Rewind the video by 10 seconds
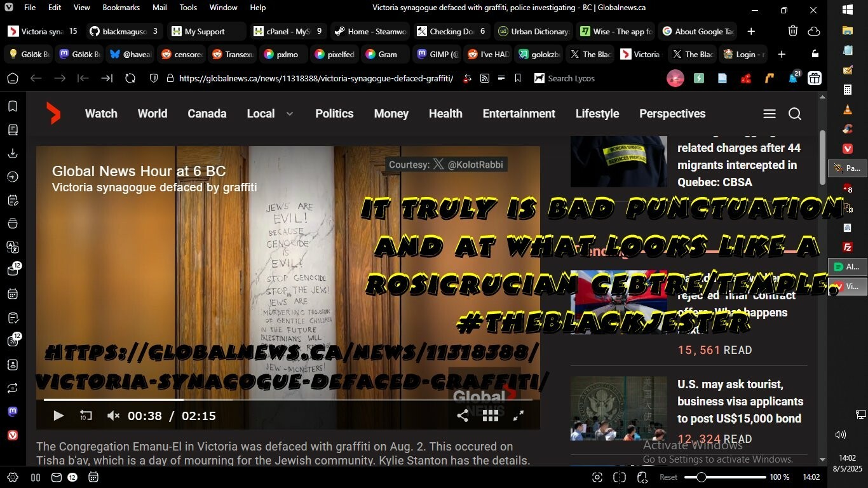This screenshot has height=488, width=868. 86,416
